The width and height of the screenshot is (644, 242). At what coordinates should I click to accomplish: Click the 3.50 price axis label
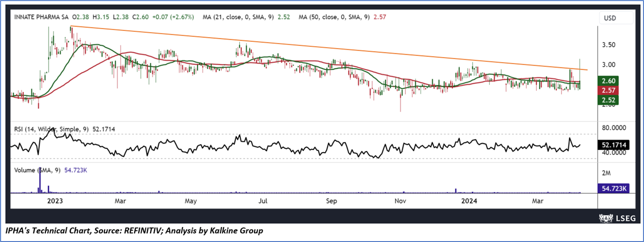[610, 45]
